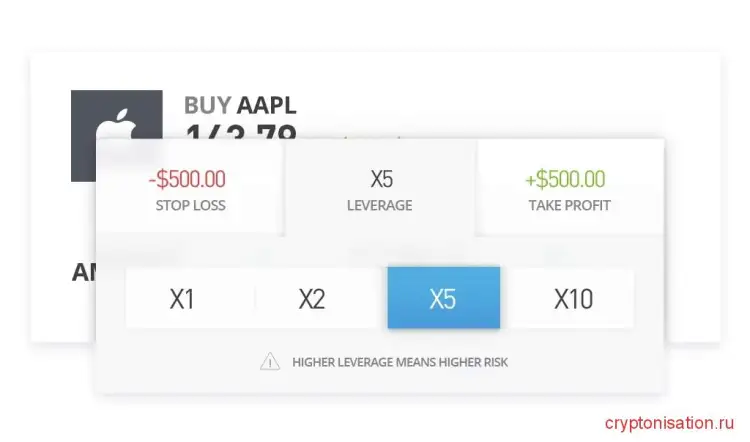Click the warning triangle icon
Image resolution: width=750 pixels, height=442 pixels.
click(270, 361)
